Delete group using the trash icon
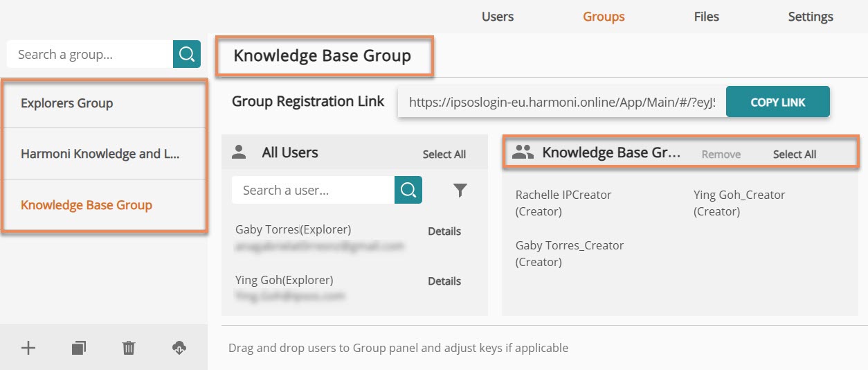Image resolution: width=868 pixels, height=370 pixels. 129,348
